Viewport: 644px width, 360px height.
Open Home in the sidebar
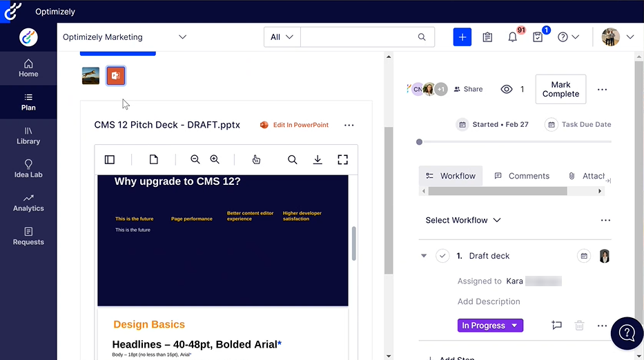coord(28,68)
